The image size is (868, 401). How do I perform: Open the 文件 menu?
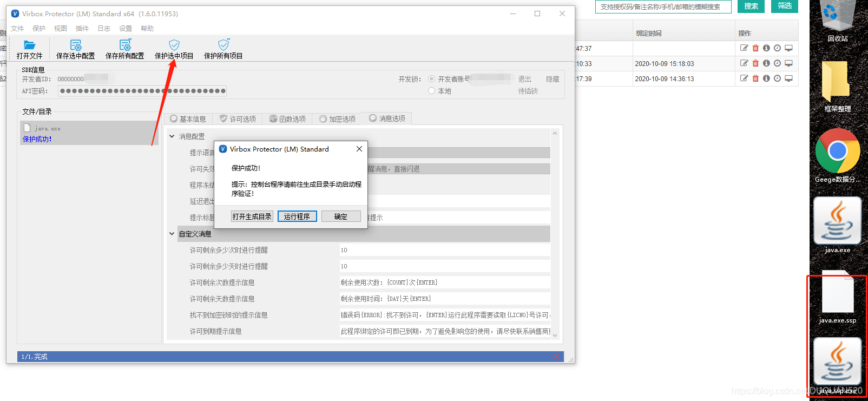(x=17, y=29)
